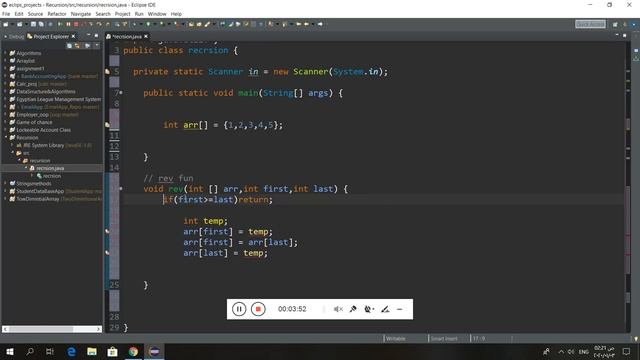Open the Window menu
640x360 pixels.
(x=157, y=14)
